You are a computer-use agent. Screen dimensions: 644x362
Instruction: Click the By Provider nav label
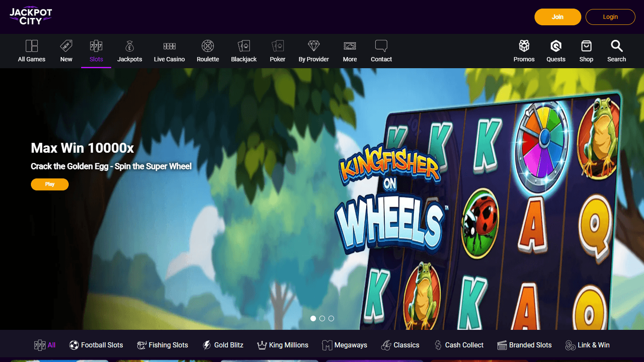click(x=314, y=59)
